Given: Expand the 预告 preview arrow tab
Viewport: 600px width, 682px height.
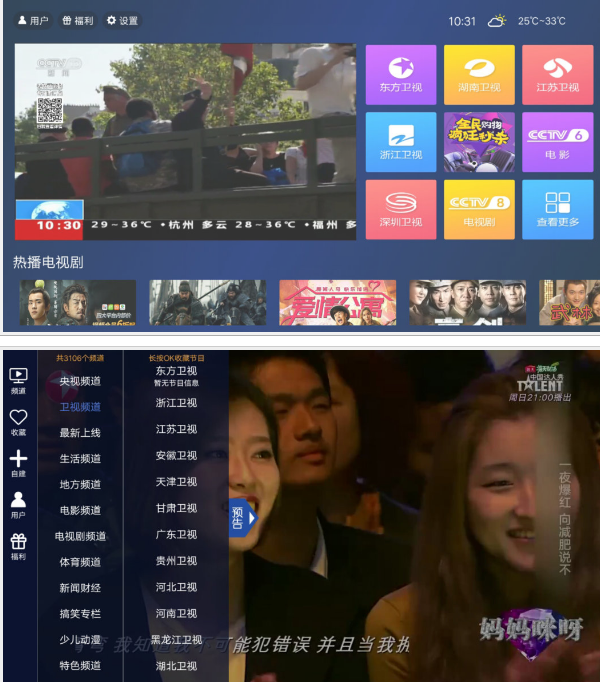Looking at the screenshot, I should click(x=243, y=518).
